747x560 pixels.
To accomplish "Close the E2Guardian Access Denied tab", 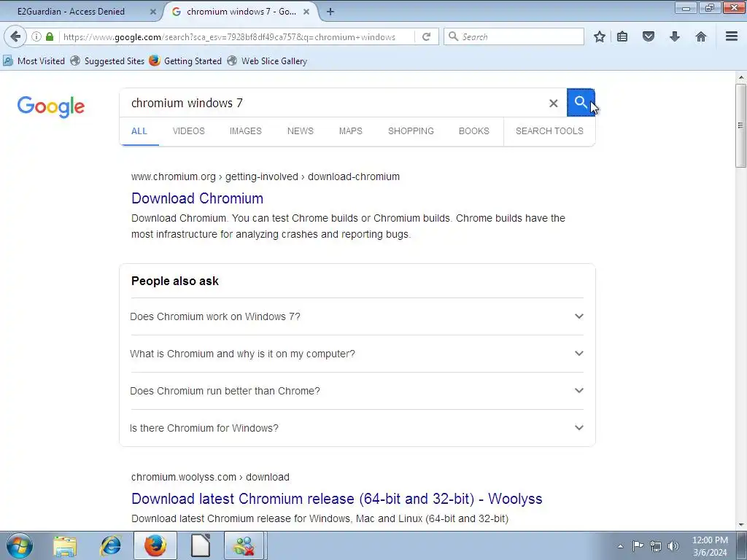I will coord(153,12).
